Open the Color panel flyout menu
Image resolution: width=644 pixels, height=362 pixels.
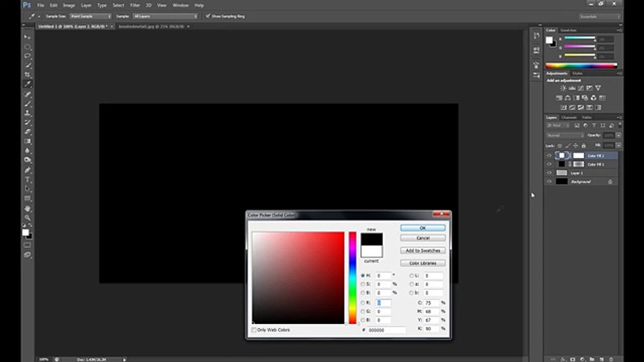tap(620, 30)
